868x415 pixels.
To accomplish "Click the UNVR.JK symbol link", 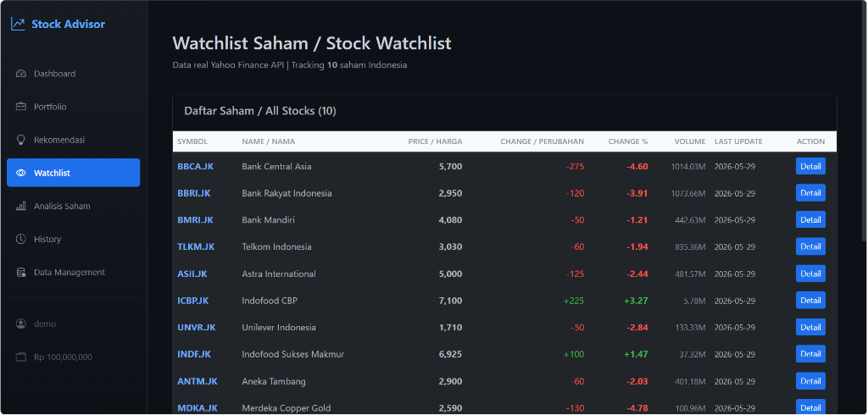I will pyautogui.click(x=197, y=327).
